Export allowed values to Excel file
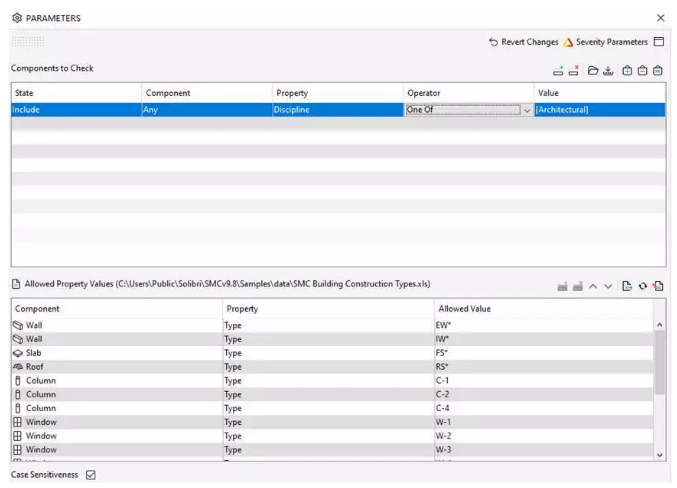 [x=627, y=286]
